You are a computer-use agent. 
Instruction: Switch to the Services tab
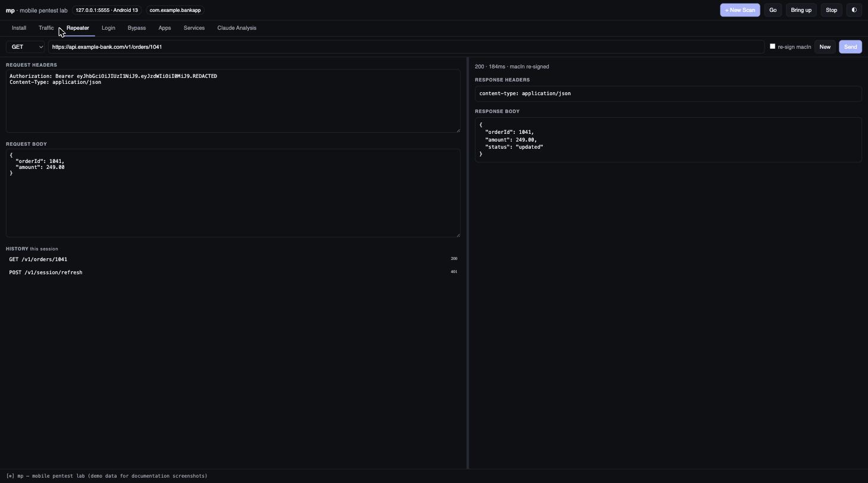194,28
